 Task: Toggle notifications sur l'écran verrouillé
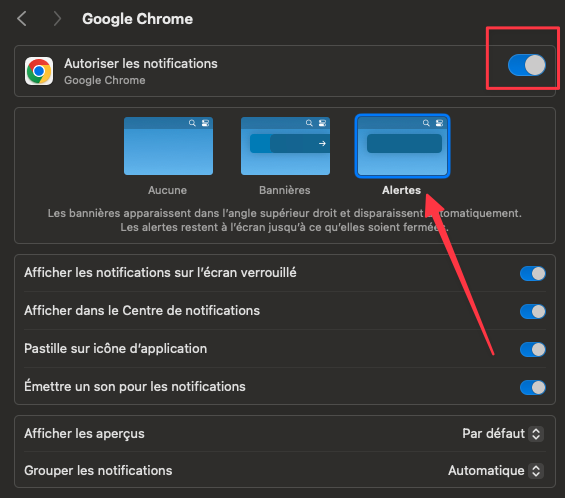point(533,274)
